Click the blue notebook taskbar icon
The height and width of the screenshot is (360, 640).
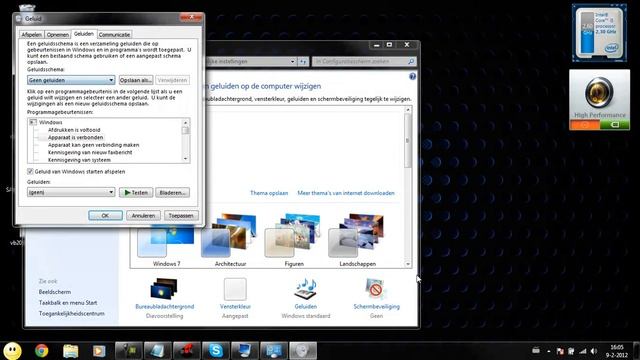coord(158,351)
